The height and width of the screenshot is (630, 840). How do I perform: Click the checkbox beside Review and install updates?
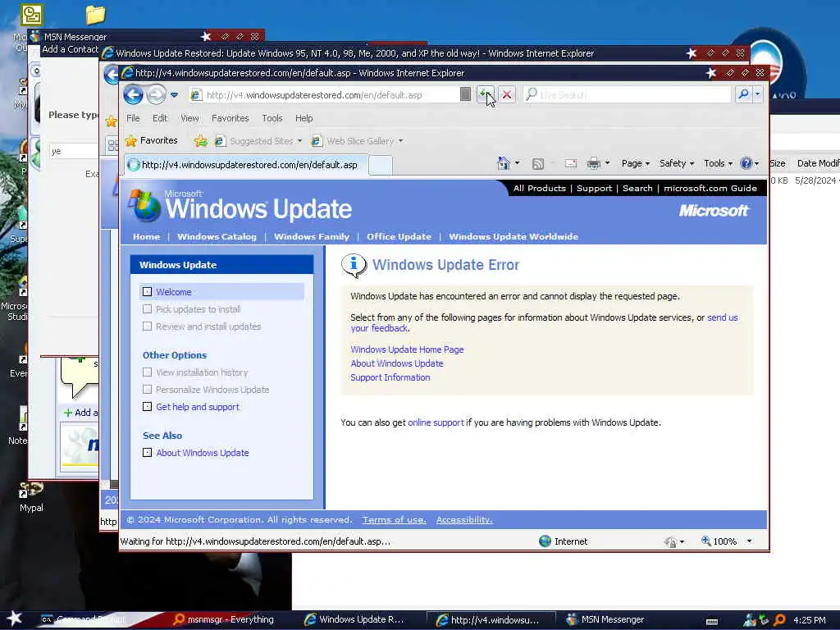[148, 326]
